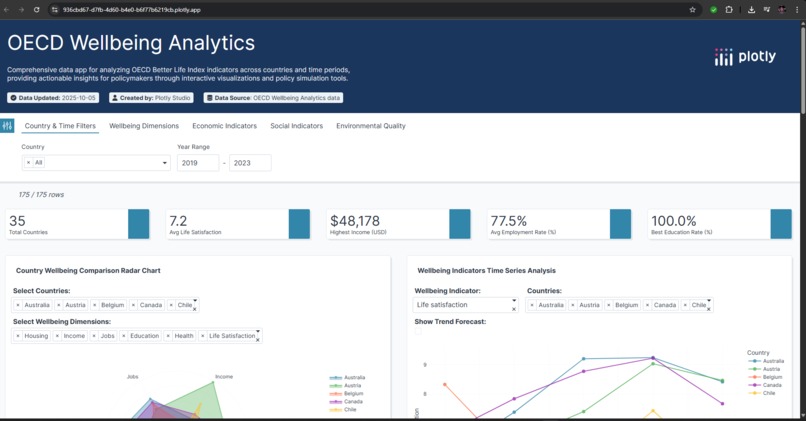Remove Housing from wellbeing dimensions
Image resolution: width=806 pixels, height=421 pixels.
[x=18, y=336]
